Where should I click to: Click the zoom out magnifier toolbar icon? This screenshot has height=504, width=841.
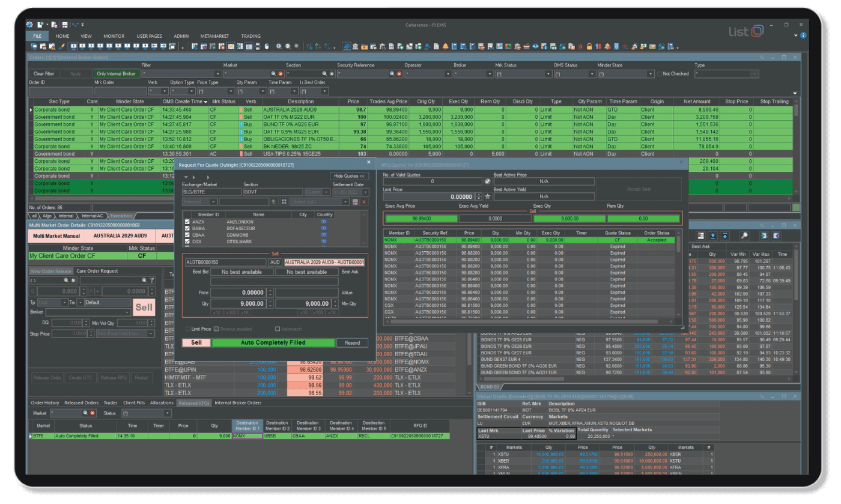[x=288, y=46]
